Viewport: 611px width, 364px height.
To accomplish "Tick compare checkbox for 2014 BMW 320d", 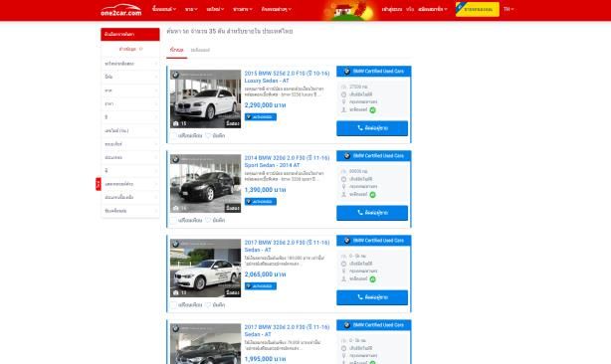I will [x=174, y=220].
